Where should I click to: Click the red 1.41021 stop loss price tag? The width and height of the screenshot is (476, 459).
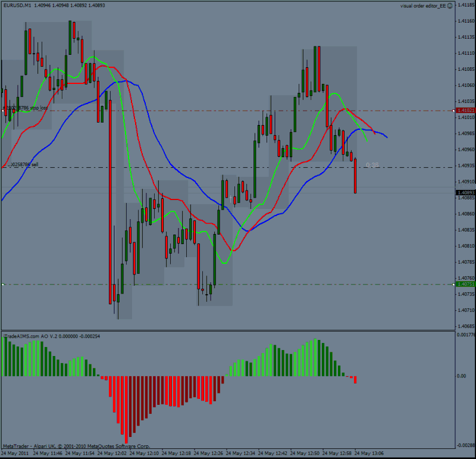[x=465, y=110]
